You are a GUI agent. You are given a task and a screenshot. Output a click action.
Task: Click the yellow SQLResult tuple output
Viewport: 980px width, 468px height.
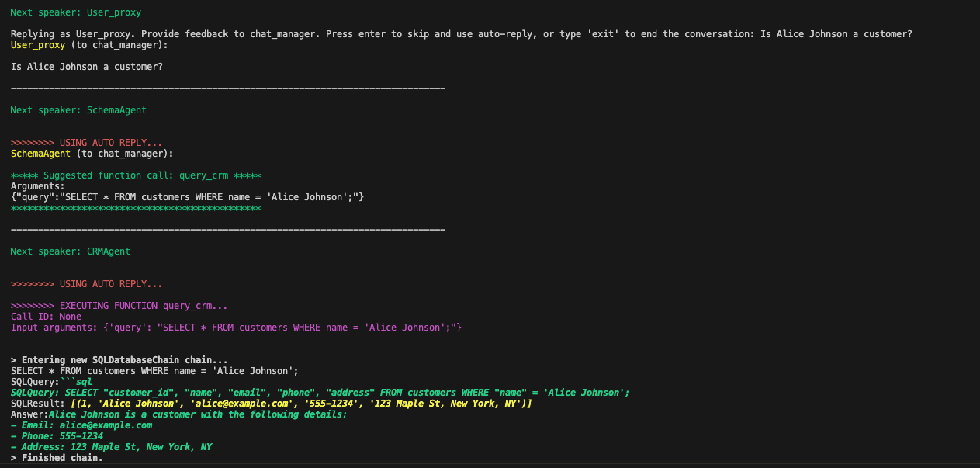coord(301,404)
